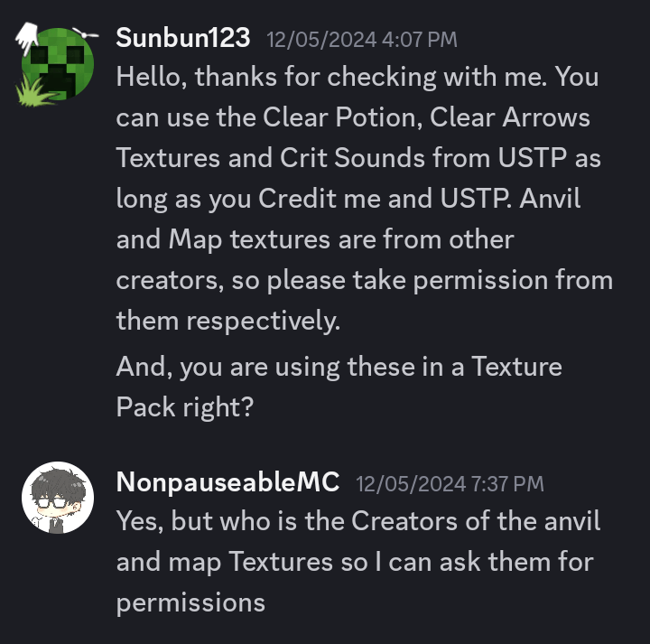This screenshot has width=650, height=644.
Task: Open NonpauseableMC's profile via the username
Action: coord(227,482)
